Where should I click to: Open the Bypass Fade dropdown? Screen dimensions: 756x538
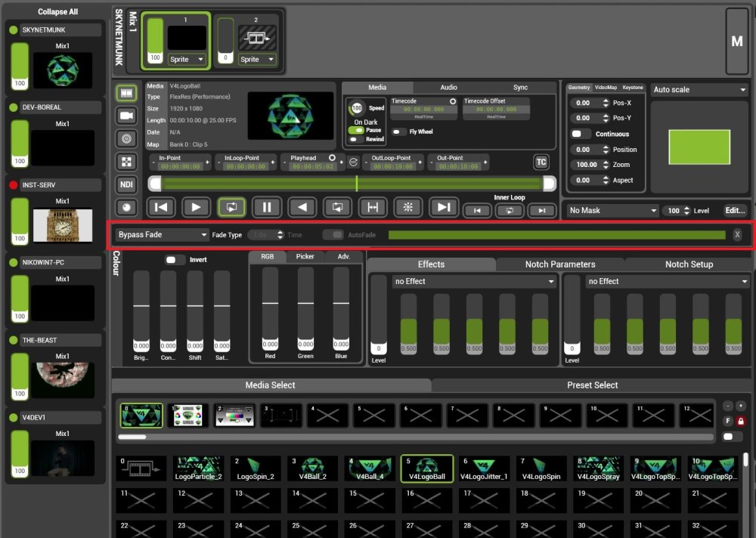(163, 234)
